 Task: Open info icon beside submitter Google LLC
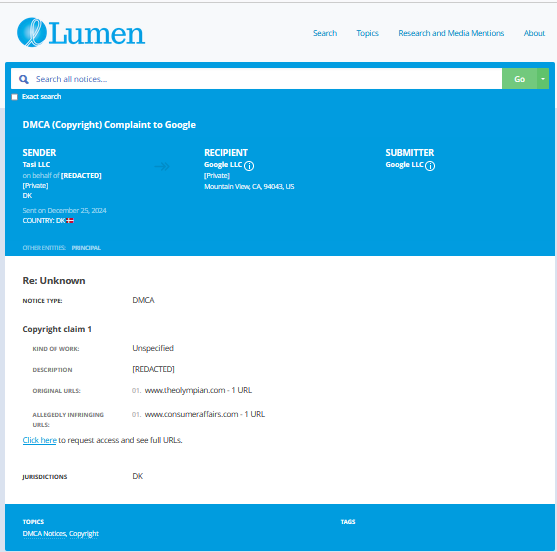[x=430, y=166]
